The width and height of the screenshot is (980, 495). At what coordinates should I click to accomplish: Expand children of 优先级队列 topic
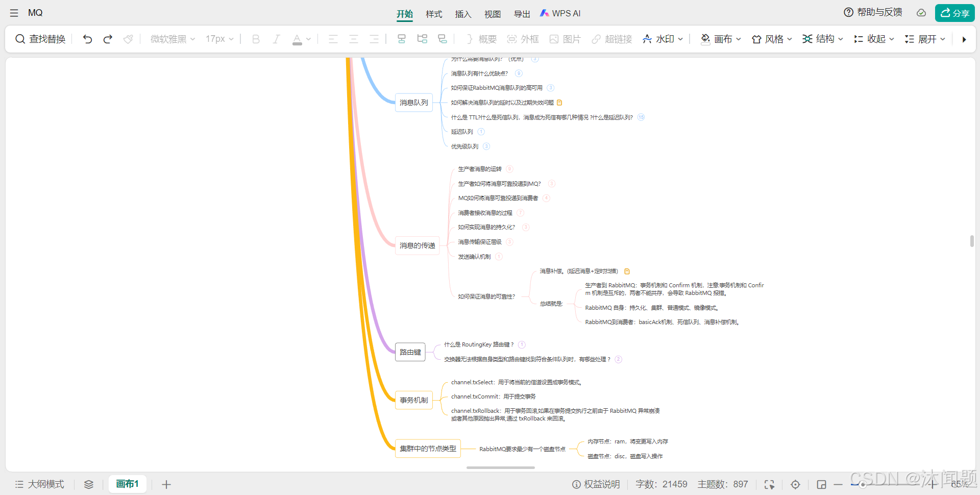pos(486,146)
